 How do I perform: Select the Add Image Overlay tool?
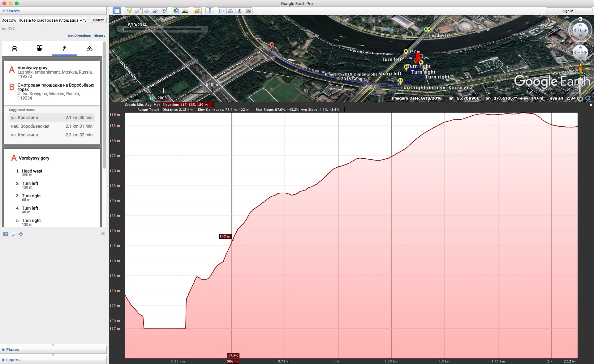tap(155, 11)
